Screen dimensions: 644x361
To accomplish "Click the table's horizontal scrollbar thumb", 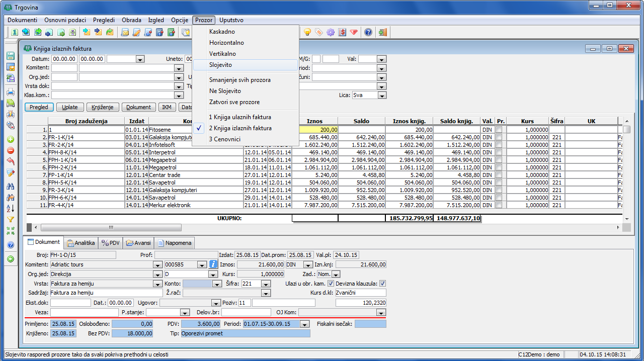I will (x=111, y=228).
